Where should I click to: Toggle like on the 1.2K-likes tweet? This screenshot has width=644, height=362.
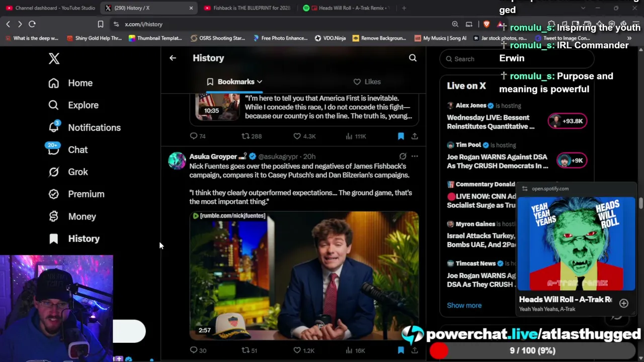point(304,350)
